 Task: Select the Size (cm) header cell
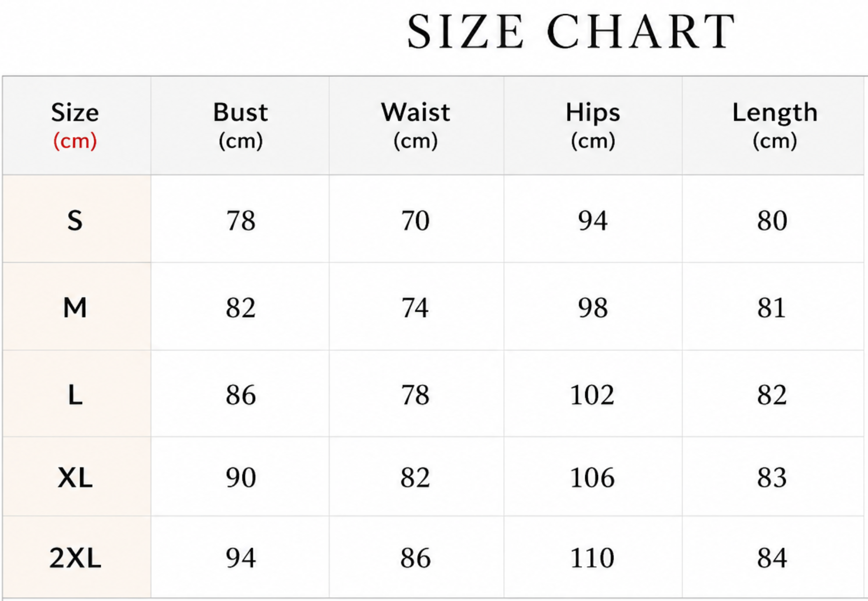point(77,126)
